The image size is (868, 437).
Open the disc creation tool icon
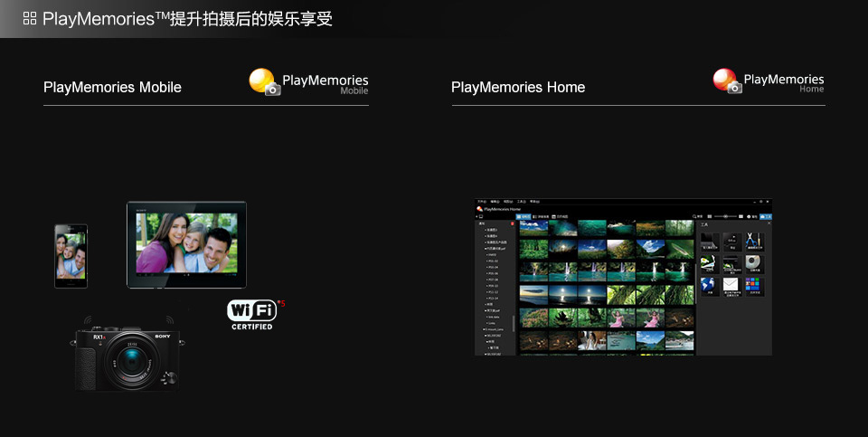click(x=755, y=263)
